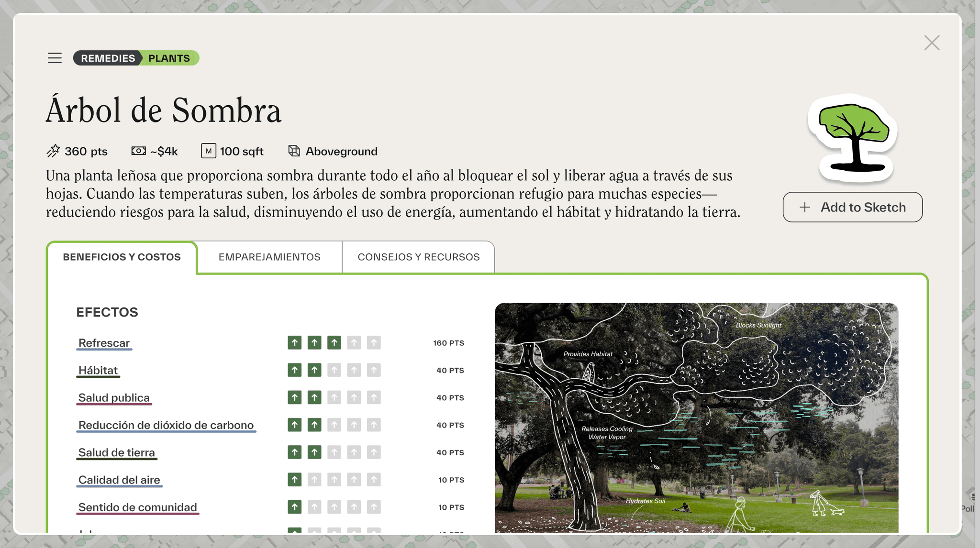Click the points/stars boost icon
This screenshot has width=980, height=548.
[53, 151]
